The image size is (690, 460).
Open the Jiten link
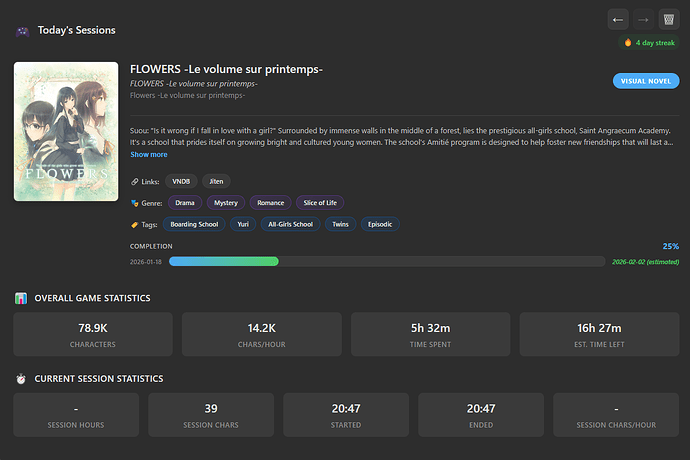click(216, 181)
